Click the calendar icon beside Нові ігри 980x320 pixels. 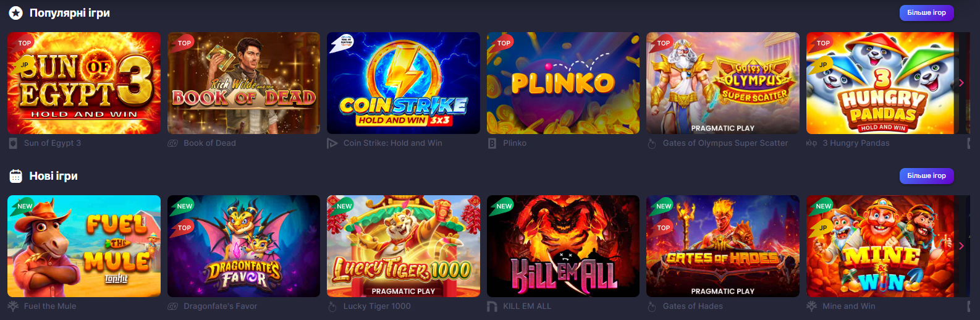point(15,176)
